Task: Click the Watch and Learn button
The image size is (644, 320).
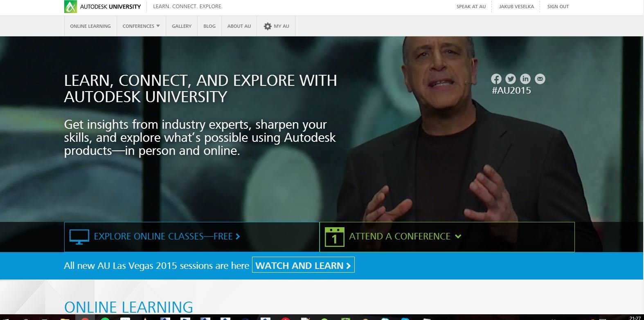Action: [303, 265]
